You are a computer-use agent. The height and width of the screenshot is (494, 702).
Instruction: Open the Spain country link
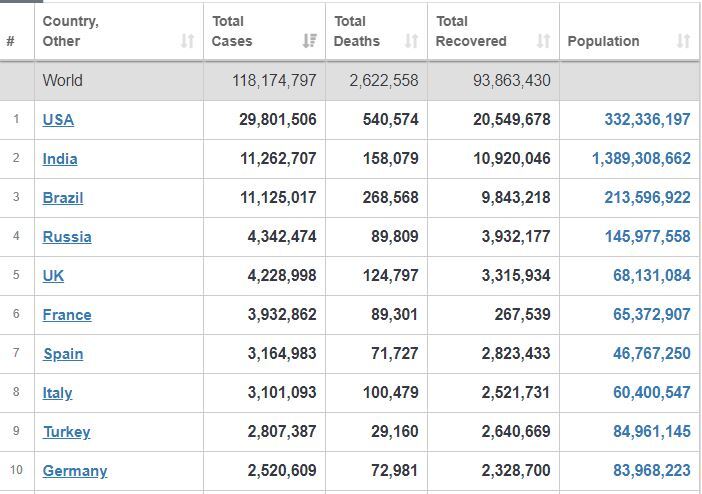(x=63, y=353)
